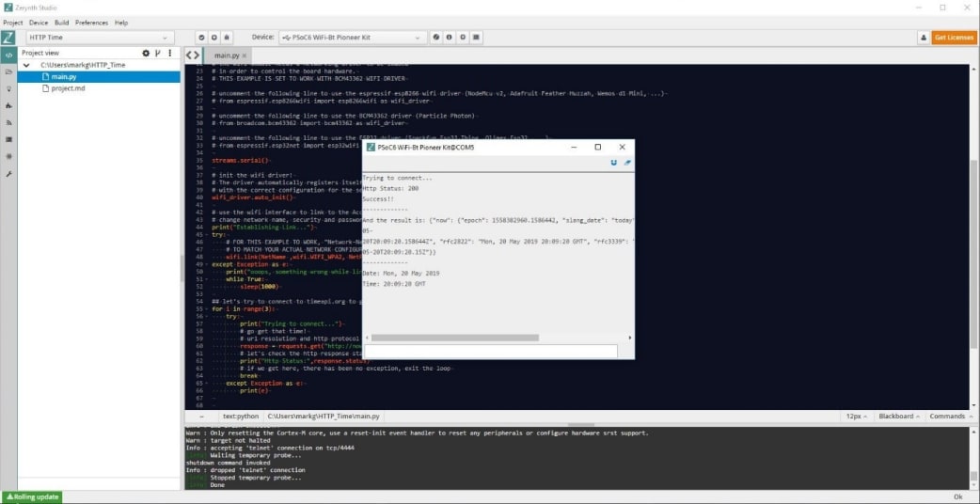Click the 'Http Status: 200' console line
The width and height of the screenshot is (980, 504).
390,188
